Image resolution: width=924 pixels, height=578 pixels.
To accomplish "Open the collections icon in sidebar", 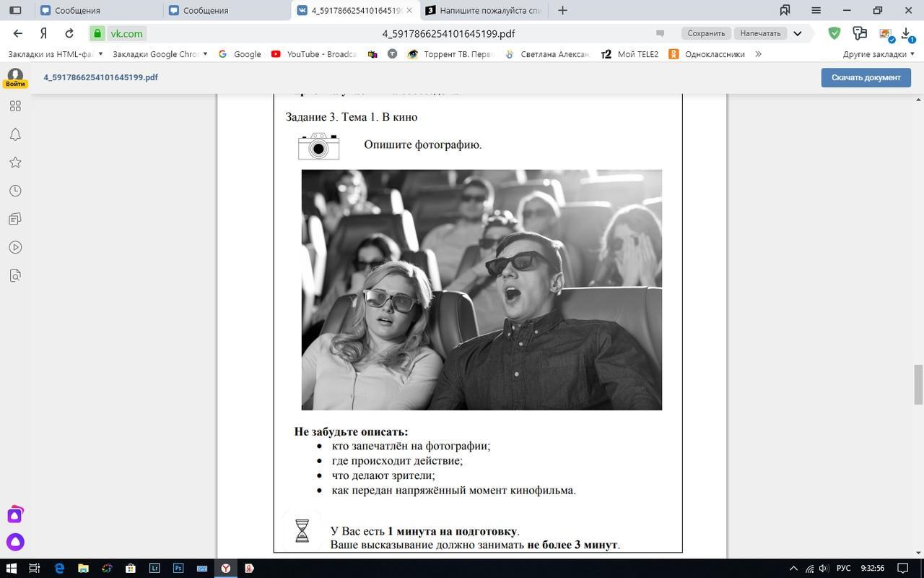I will point(15,219).
